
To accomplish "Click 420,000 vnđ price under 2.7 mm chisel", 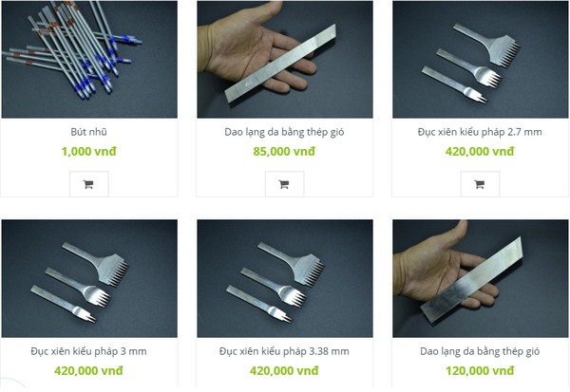I will [480, 152].
